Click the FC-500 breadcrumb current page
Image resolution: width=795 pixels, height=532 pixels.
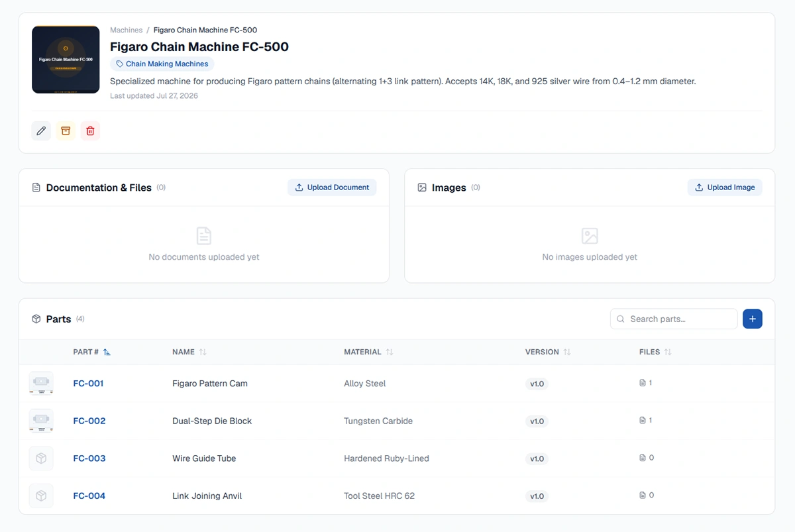tap(205, 30)
